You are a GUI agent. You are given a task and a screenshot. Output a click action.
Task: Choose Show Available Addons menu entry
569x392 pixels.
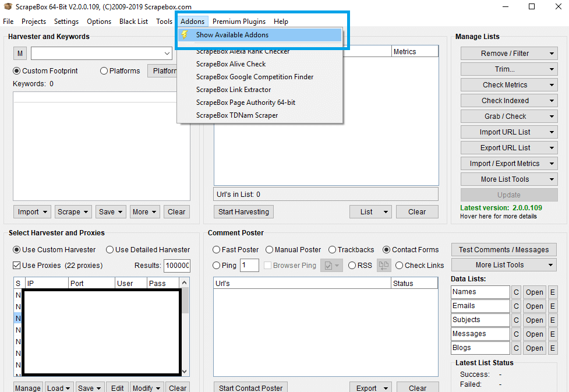pyautogui.click(x=260, y=35)
